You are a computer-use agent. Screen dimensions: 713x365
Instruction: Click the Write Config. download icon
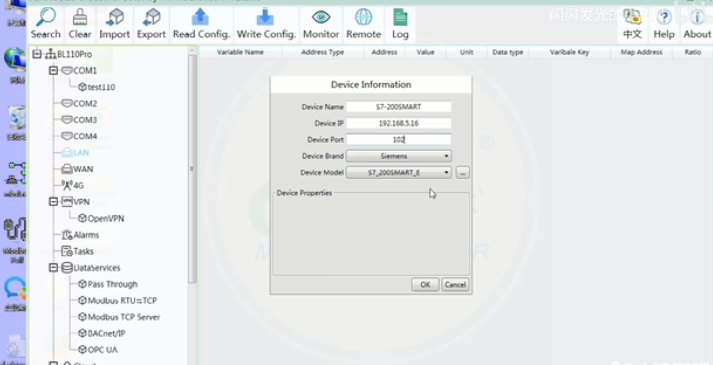coord(266,17)
